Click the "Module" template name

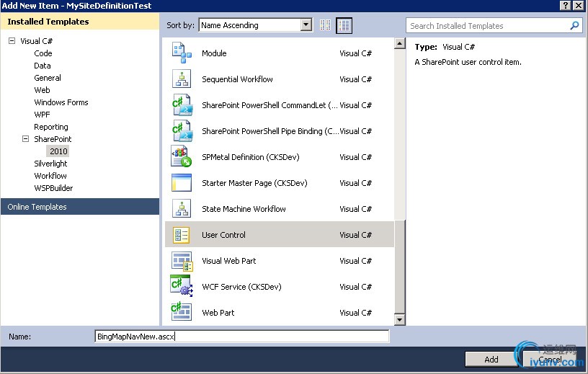214,53
